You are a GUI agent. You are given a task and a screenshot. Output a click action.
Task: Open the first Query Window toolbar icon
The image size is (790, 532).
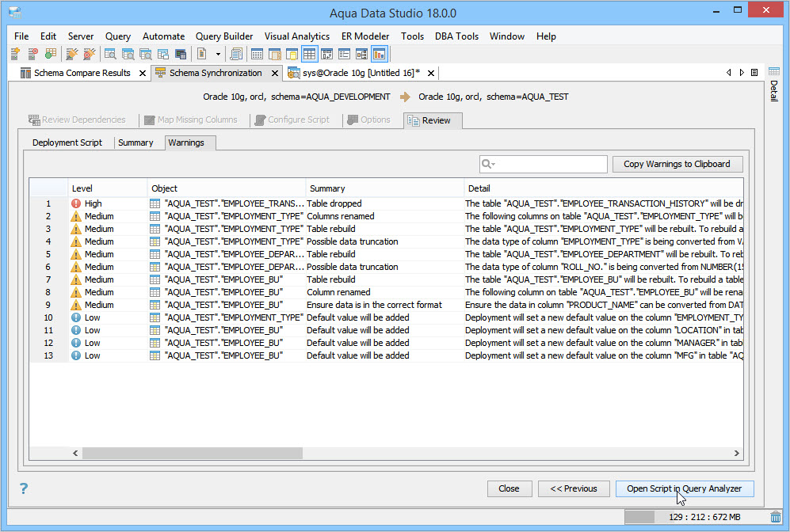110,54
